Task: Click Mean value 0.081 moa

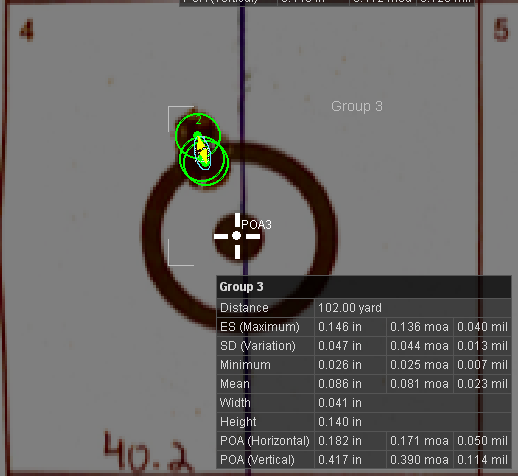Action: pos(419,384)
